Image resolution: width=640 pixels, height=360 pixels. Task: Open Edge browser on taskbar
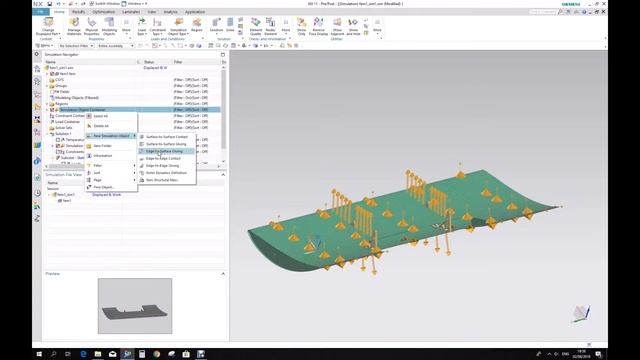pyautogui.click(x=83, y=354)
